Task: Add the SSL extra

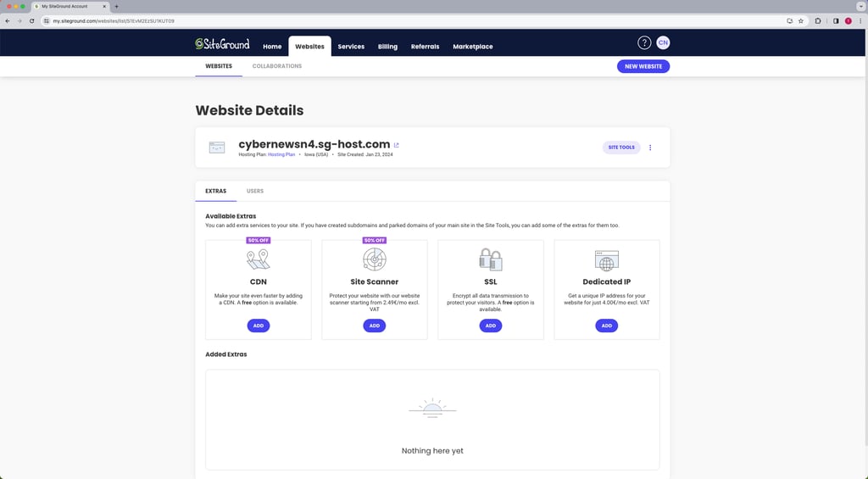Action: coord(491,326)
